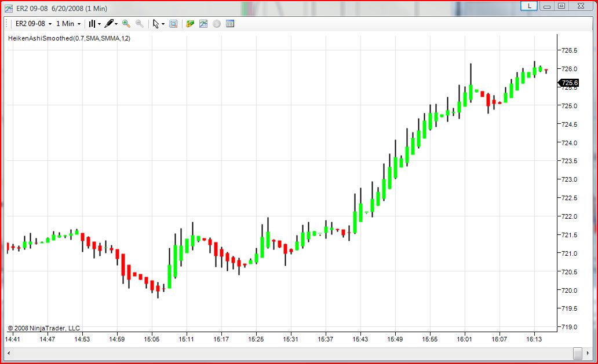Click the 15:31 time axis label

coord(290,339)
